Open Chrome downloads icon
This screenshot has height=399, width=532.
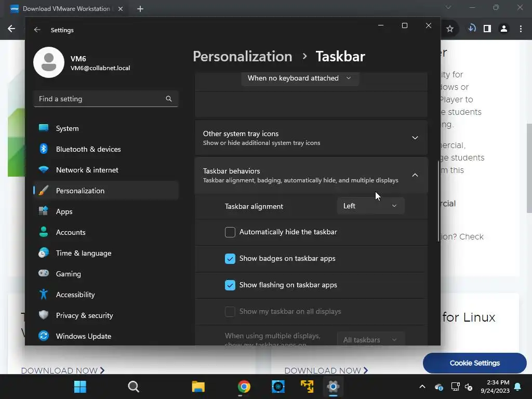pos(472,29)
